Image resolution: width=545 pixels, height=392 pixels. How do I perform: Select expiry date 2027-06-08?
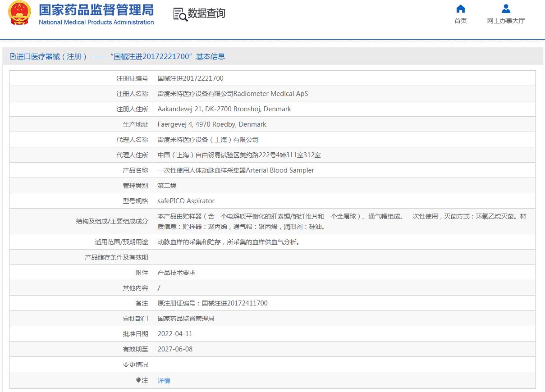(x=175, y=349)
